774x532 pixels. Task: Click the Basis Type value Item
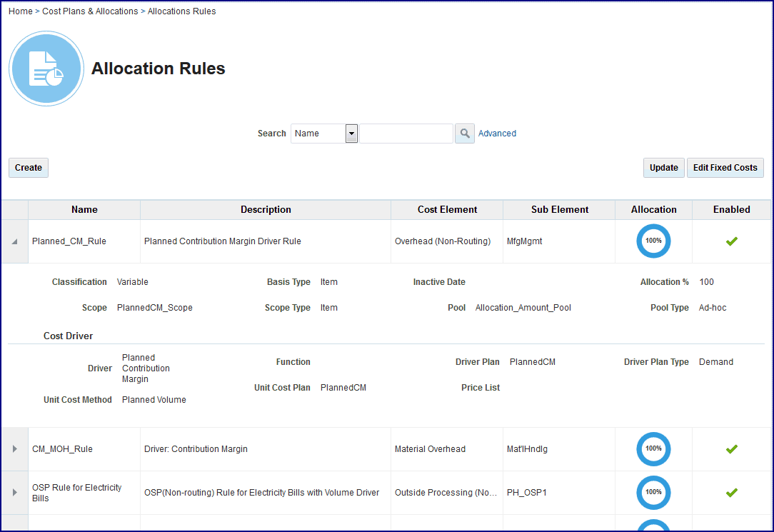click(328, 282)
